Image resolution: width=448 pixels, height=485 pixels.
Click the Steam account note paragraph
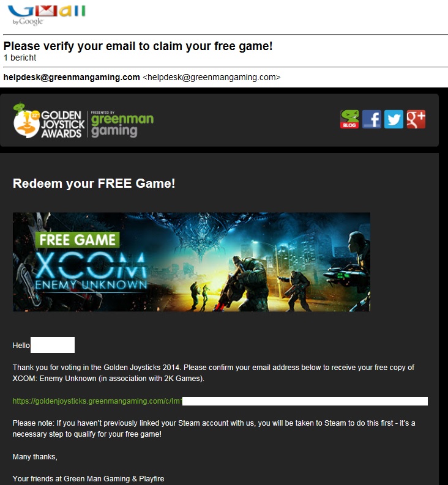[214, 429]
